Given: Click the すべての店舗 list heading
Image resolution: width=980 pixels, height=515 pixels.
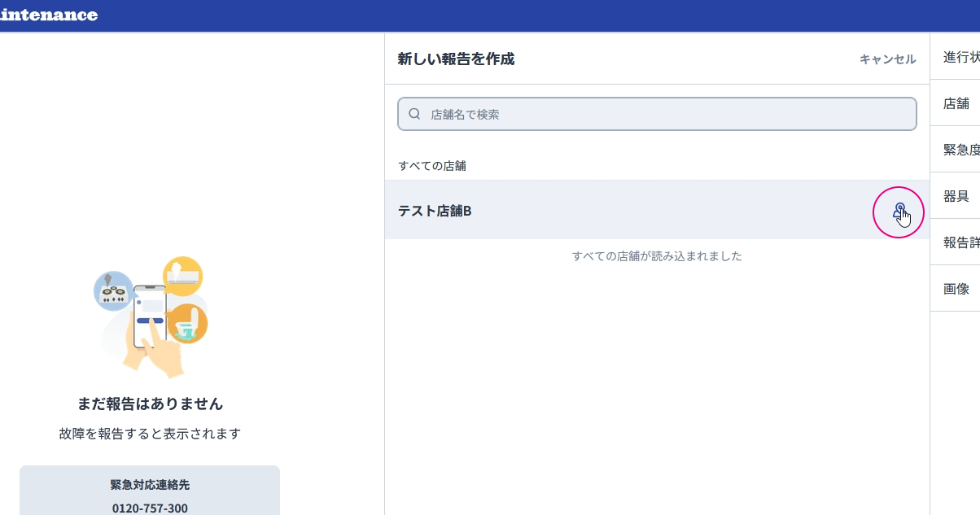Looking at the screenshot, I should tap(432, 166).
